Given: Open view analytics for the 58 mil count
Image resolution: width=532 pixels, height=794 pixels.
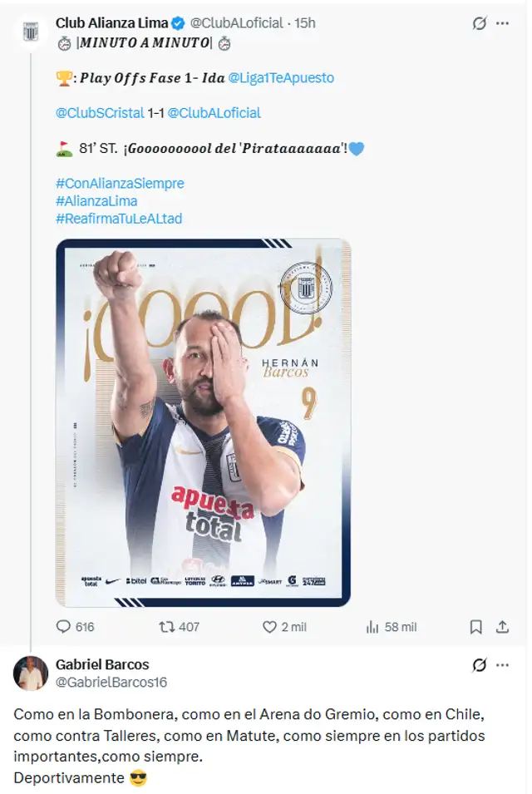Looking at the screenshot, I should [x=372, y=627].
